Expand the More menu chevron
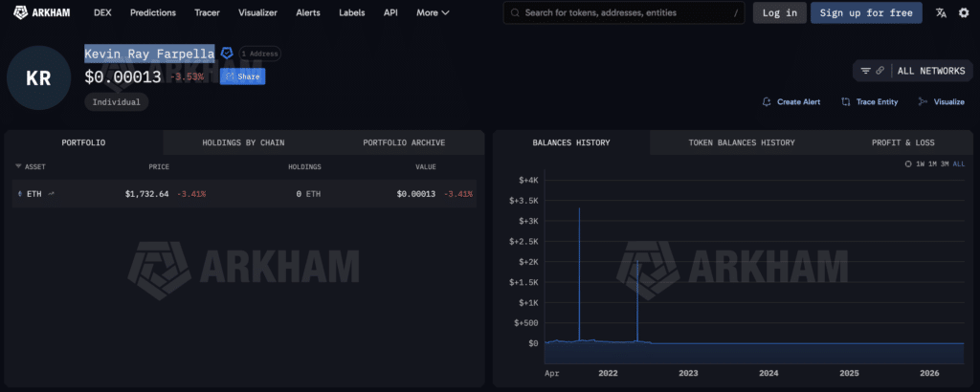Image resolution: width=980 pixels, height=392 pixels. (x=445, y=12)
